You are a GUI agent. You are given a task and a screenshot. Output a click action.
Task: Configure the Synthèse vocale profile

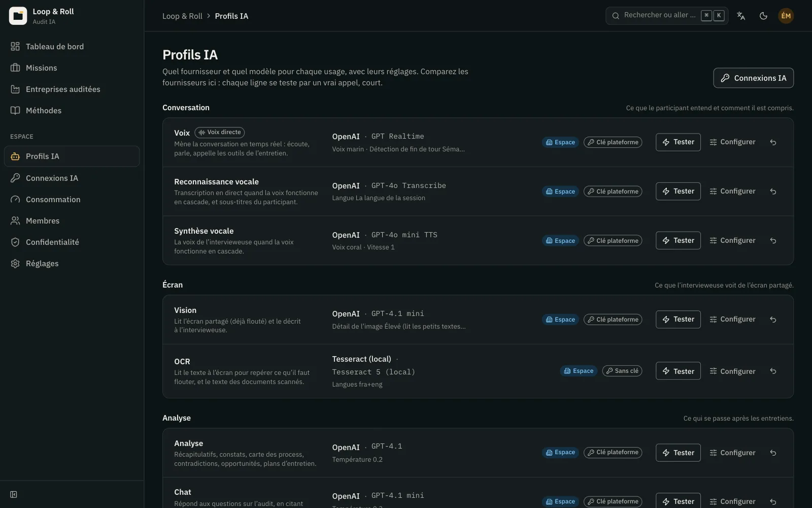pos(732,241)
